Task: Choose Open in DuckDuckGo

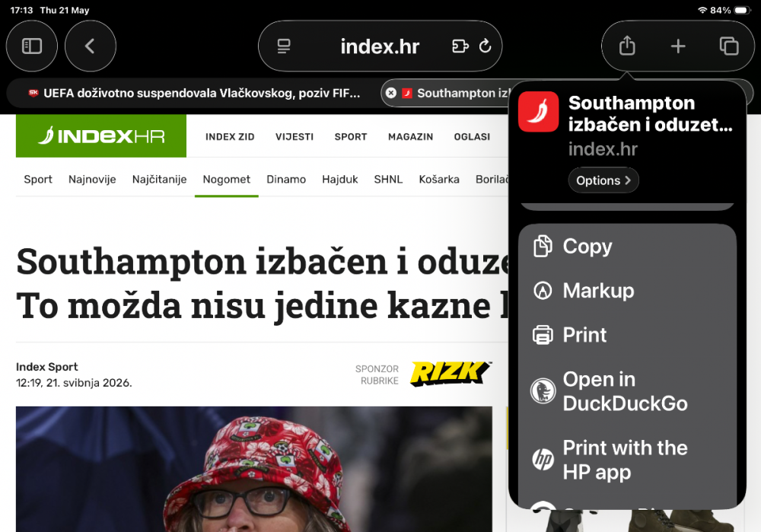Action: coord(627,391)
